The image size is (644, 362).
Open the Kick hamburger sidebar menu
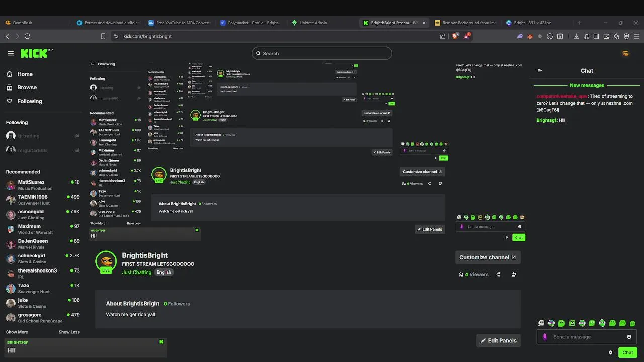(11, 53)
